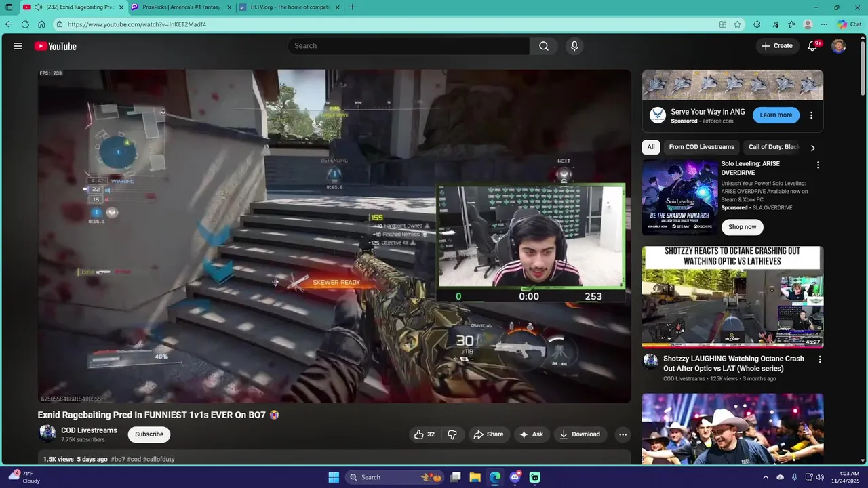This screenshot has width=868, height=488.
Task: Go to YouTube home via logo
Action: pyautogui.click(x=56, y=46)
